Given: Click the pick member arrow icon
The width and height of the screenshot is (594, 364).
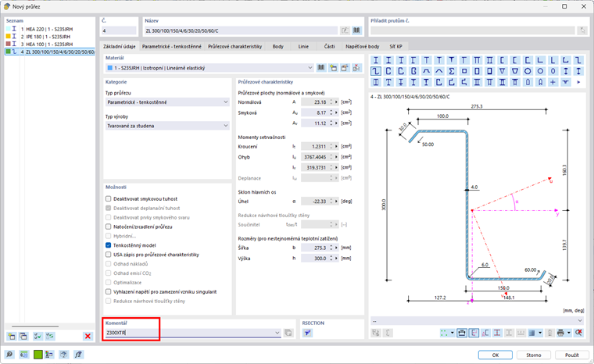Looking at the screenshot, I should click(582, 30).
